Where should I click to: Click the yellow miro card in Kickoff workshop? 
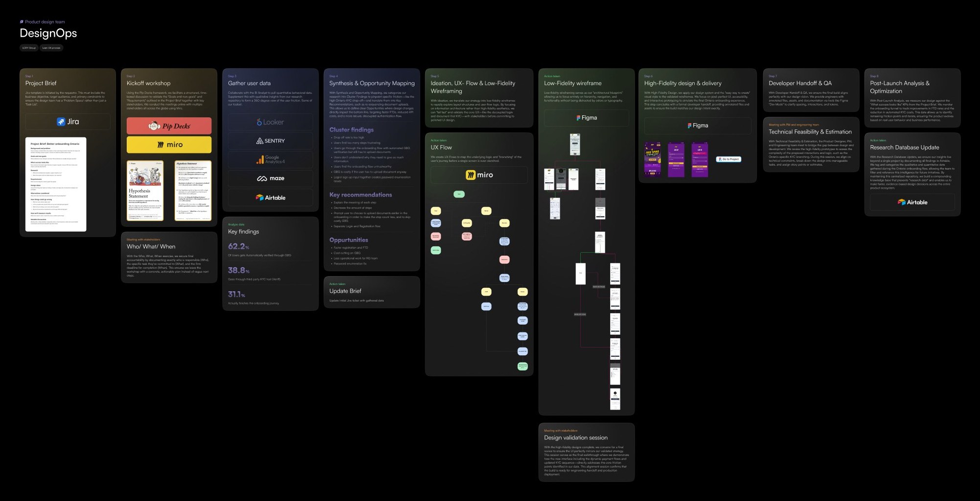tap(169, 145)
